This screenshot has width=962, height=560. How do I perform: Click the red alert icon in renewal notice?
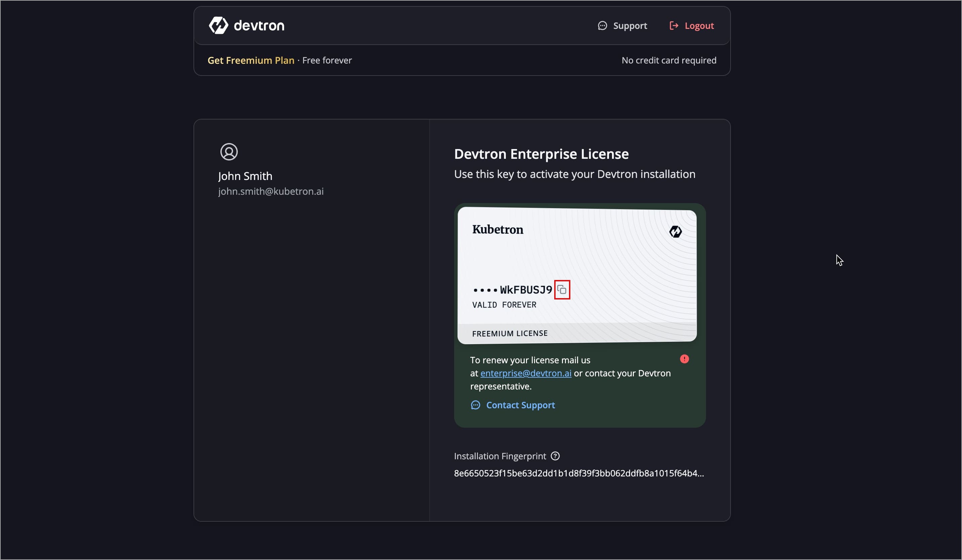[684, 358]
